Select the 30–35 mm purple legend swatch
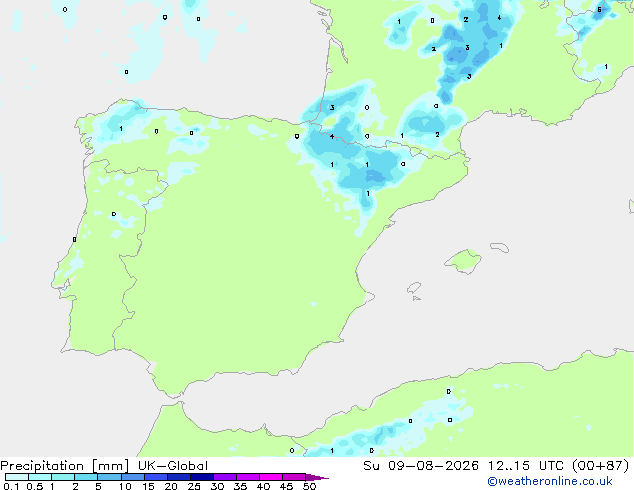The image size is (634, 490). (225, 477)
